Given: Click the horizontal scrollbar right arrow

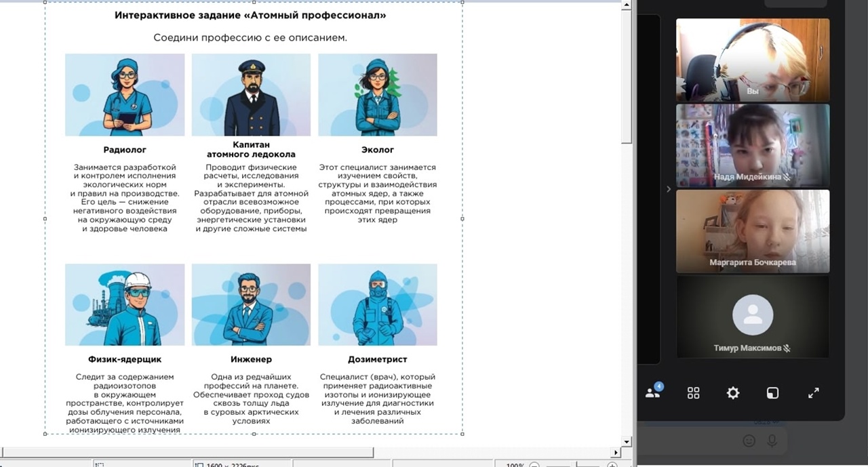Looking at the screenshot, I should point(616,452).
